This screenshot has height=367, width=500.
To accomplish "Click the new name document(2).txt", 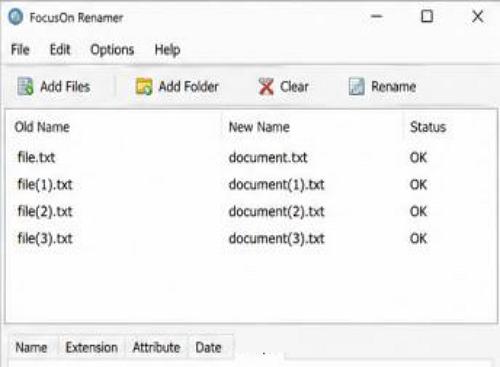I will [x=276, y=212].
